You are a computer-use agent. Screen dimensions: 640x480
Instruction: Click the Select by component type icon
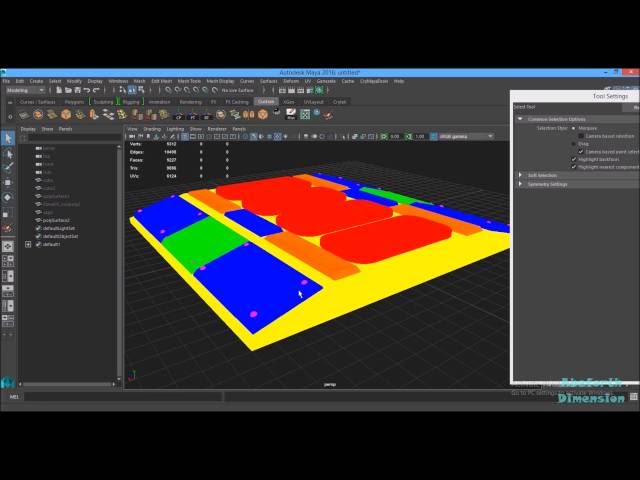point(141,90)
